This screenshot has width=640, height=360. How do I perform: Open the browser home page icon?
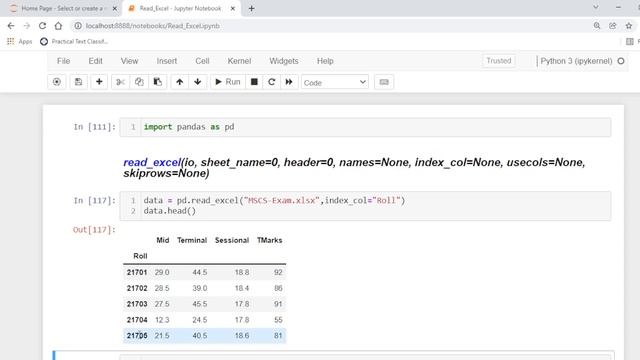(x=58, y=26)
